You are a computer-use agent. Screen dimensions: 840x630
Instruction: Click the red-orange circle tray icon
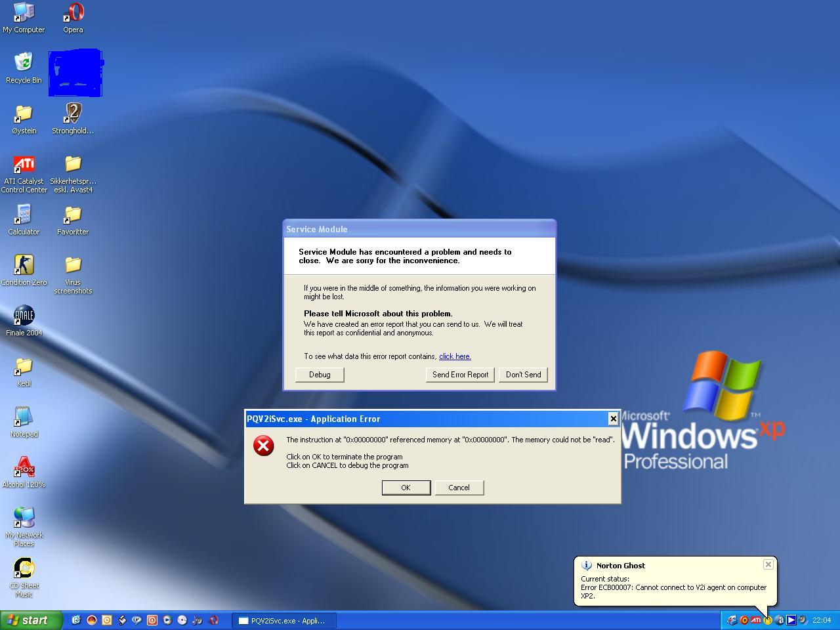(744, 619)
